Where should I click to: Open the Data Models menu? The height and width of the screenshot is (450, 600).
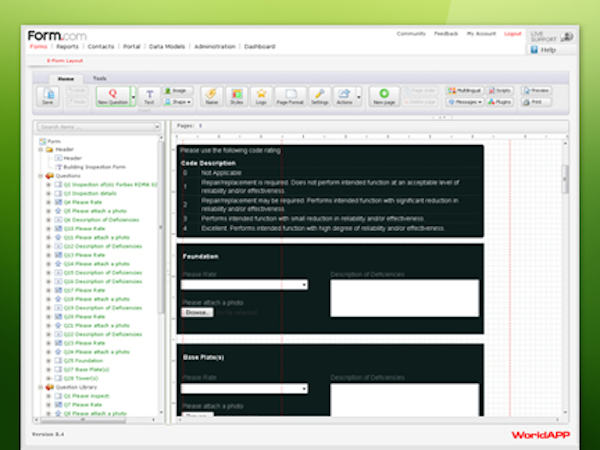tap(167, 46)
